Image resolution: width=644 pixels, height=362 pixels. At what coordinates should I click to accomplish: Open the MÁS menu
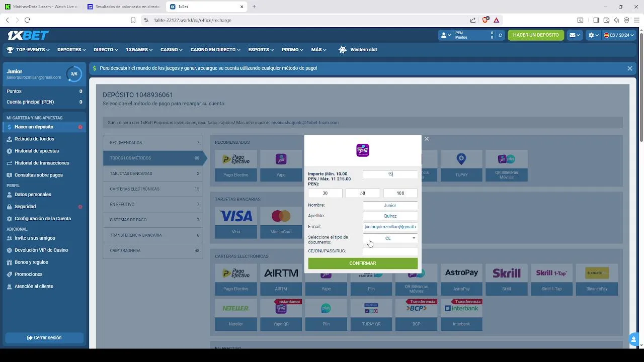[x=319, y=50]
